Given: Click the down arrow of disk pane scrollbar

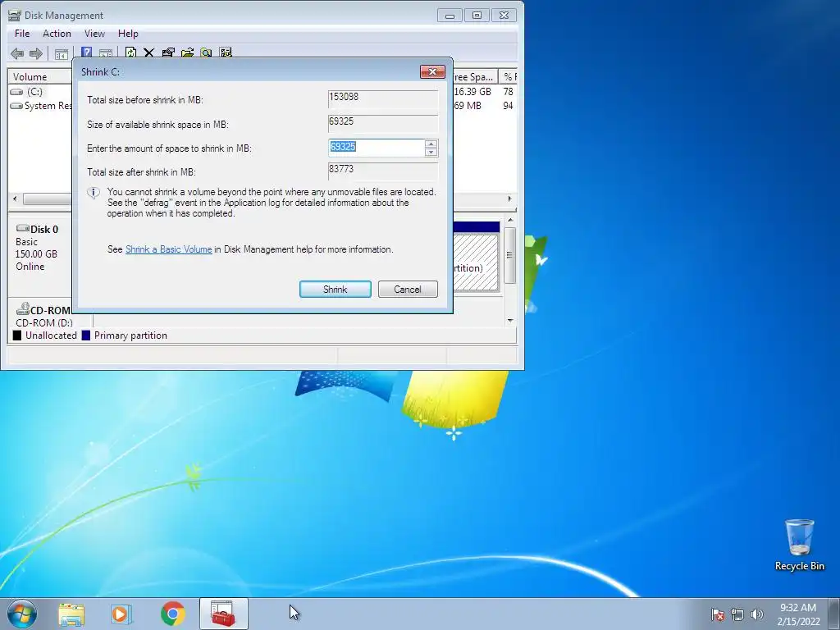Looking at the screenshot, I should coord(510,321).
